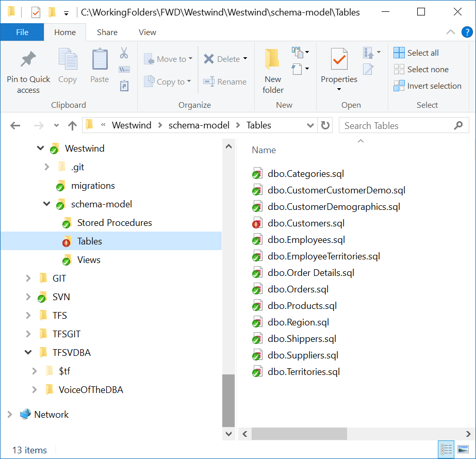Click Invert selection in ribbon

[428, 86]
